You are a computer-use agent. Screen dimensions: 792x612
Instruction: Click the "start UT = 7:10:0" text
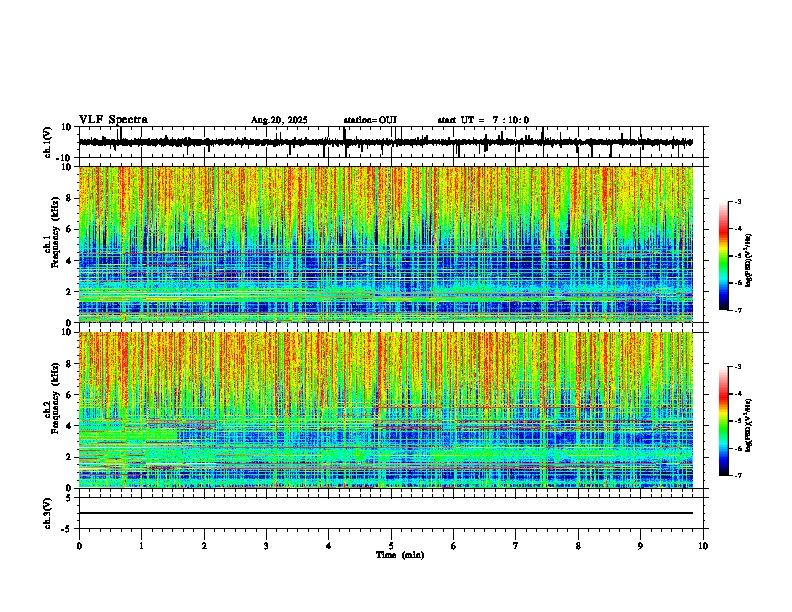[483, 120]
